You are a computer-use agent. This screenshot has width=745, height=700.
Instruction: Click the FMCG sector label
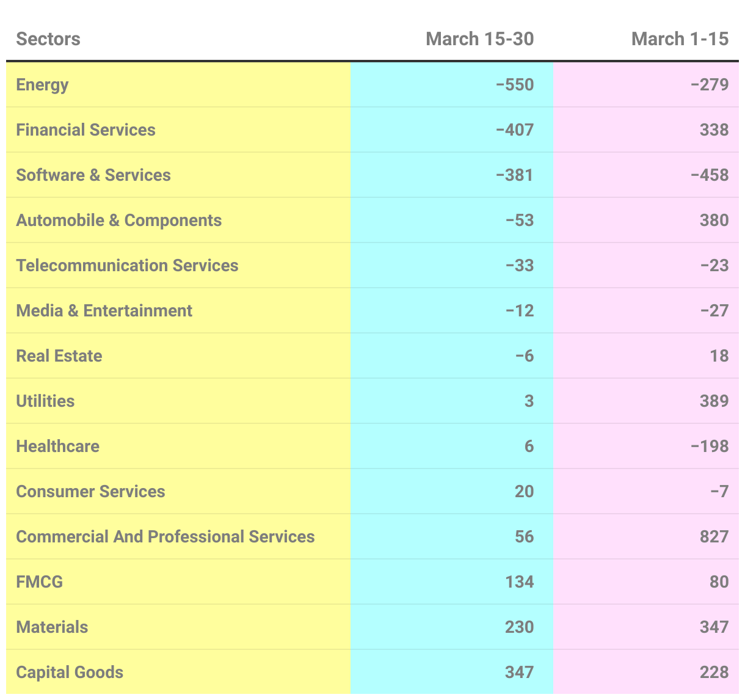tap(39, 582)
